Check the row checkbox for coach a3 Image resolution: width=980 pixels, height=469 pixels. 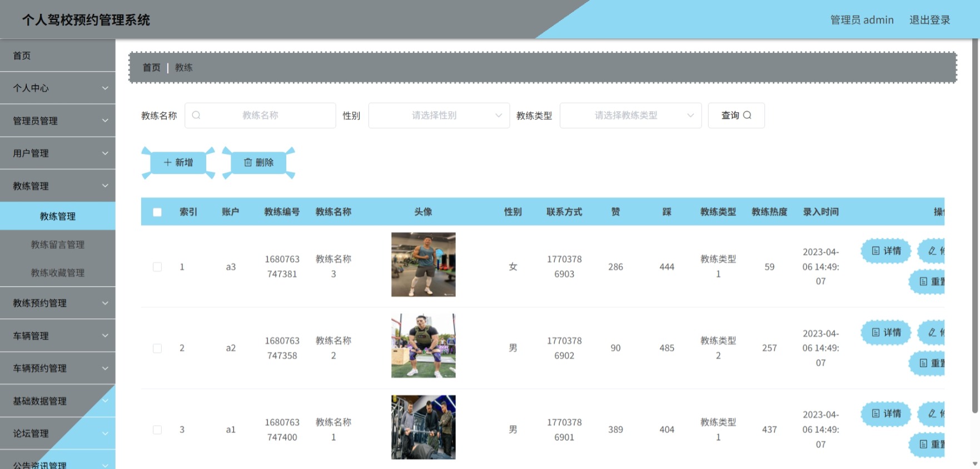pos(157,267)
